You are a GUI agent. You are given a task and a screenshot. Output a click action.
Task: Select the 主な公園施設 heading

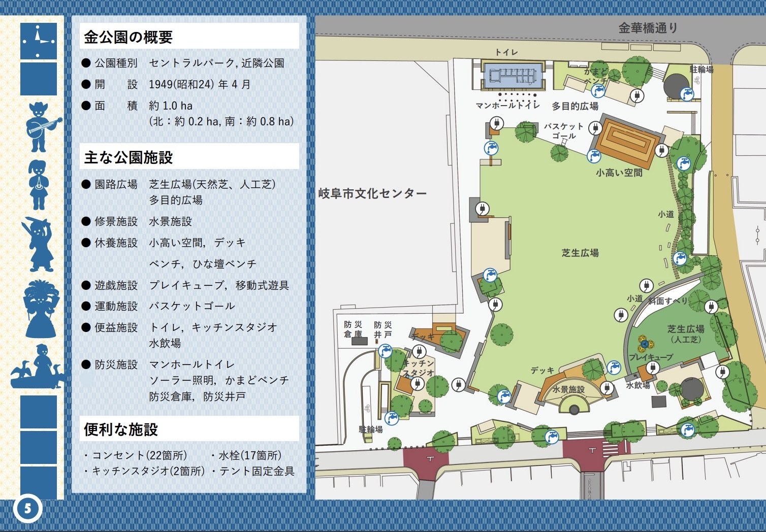129,157
